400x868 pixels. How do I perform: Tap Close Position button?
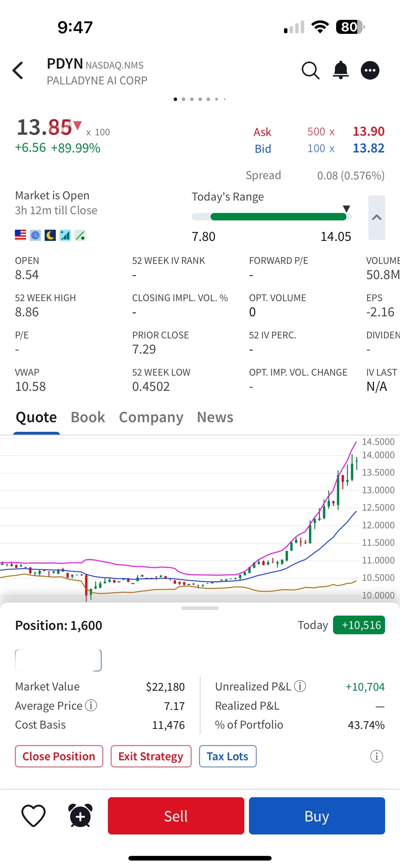click(59, 756)
